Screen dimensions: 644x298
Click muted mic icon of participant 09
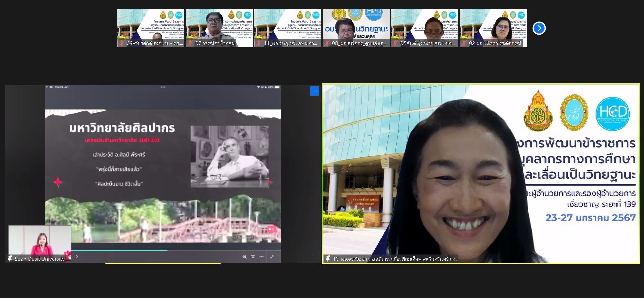click(x=122, y=43)
